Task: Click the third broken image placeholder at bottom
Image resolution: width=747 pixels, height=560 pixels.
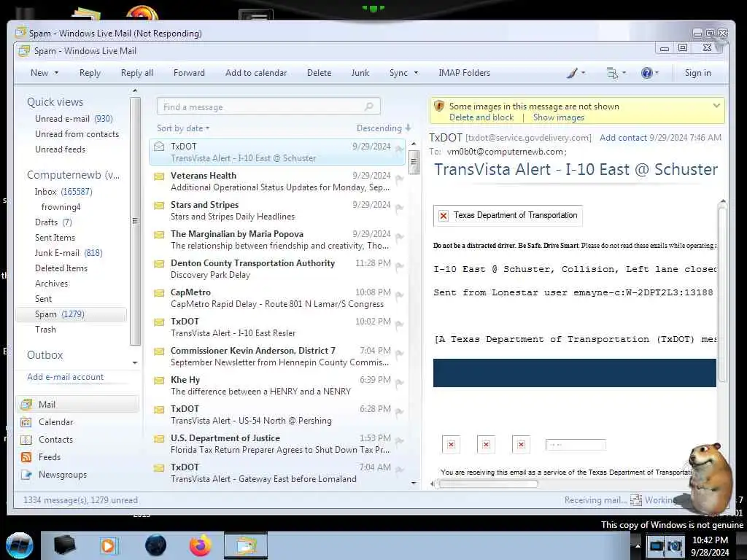Action: coord(521,445)
